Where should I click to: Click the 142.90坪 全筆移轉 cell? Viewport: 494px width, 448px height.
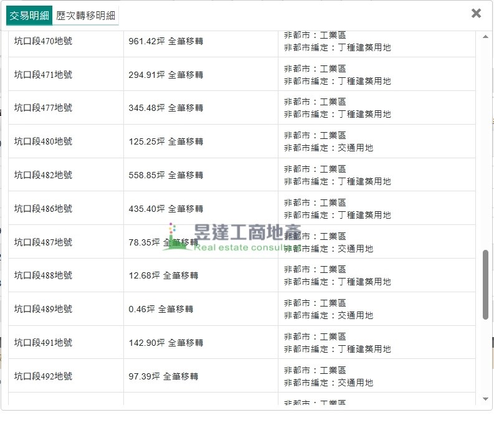point(166,343)
